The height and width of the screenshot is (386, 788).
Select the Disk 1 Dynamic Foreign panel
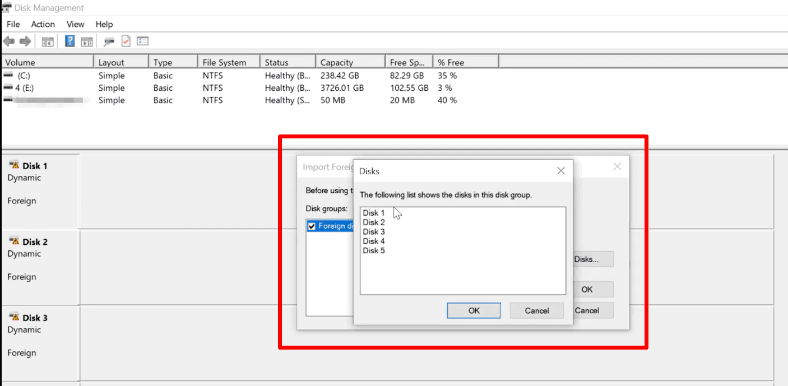pyautogui.click(x=40, y=191)
